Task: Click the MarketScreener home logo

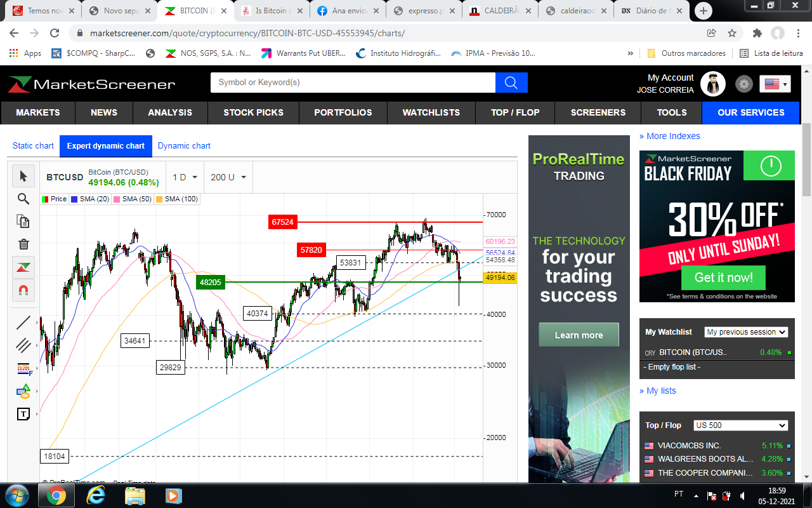Action: tap(92, 84)
